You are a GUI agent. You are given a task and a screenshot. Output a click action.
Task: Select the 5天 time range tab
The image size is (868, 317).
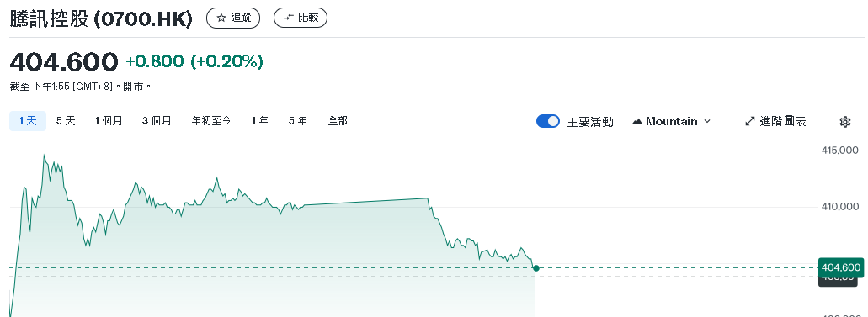coord(66,121)
